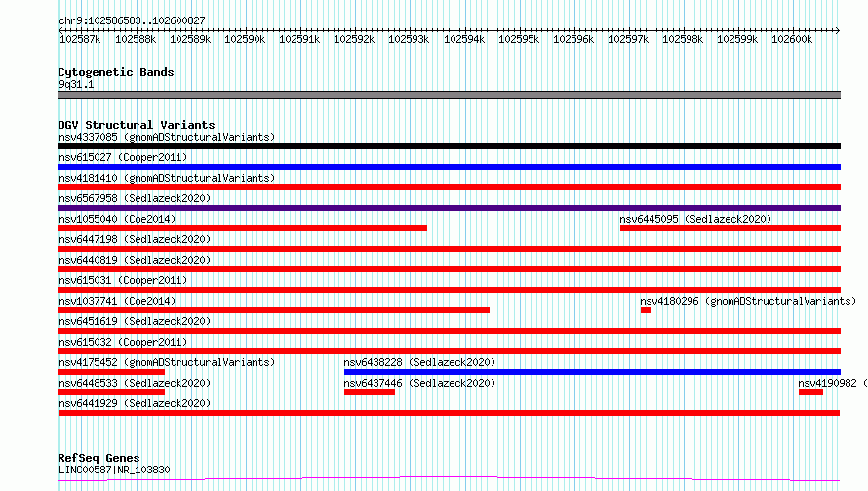The image size is (868, 491).
Task: Click the red nsv1055040 variant bar
Action: [242, 228]
